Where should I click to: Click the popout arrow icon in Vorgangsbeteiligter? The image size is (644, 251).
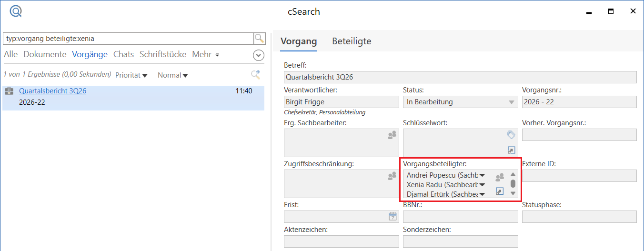500,191
